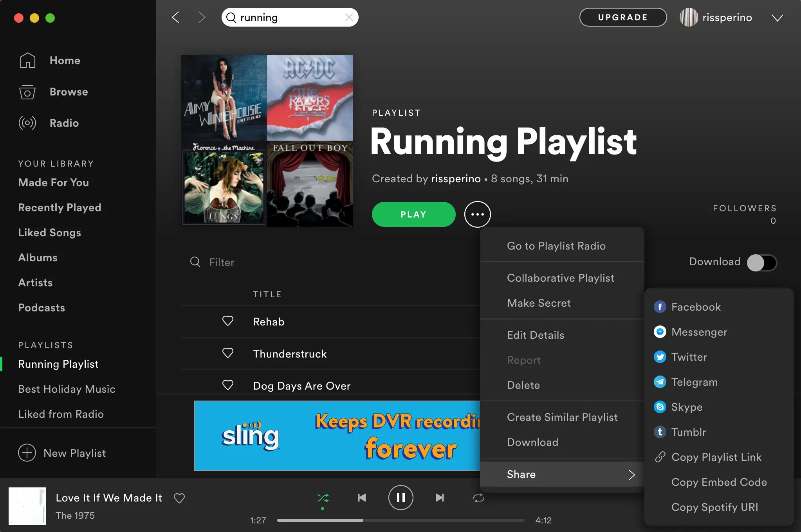The image size is (801, 532).
Task: Click the skip to next track icon
Action: click(x=440, y=497)
